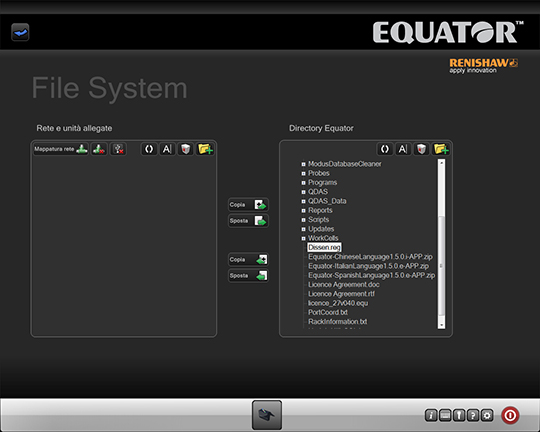Create new folder in Directory Equator panel

441,149
